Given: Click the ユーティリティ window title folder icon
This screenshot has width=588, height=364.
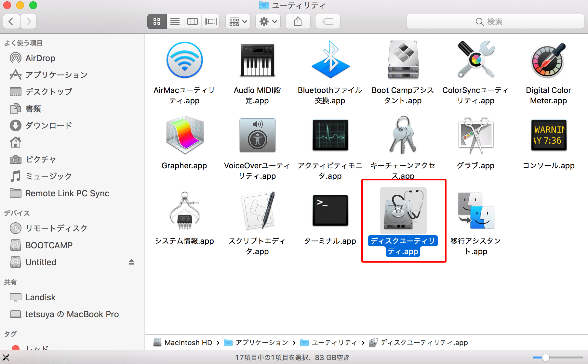Looking at the screenshot, I should 264,5.
